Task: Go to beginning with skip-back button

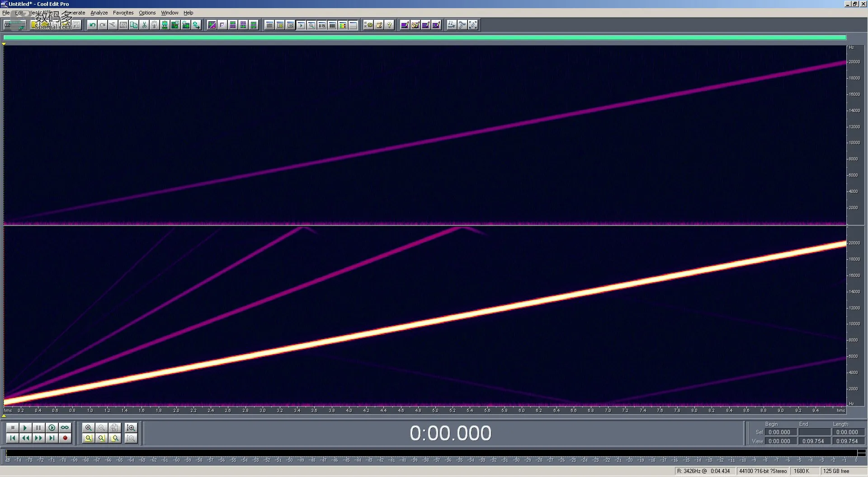Action: (x=12, y=438)
